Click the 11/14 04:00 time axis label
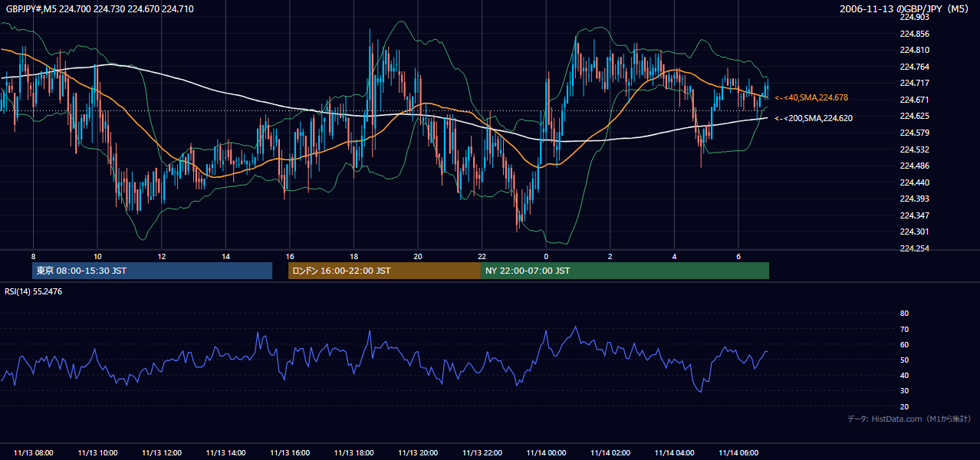 click(x=674, y=453)
